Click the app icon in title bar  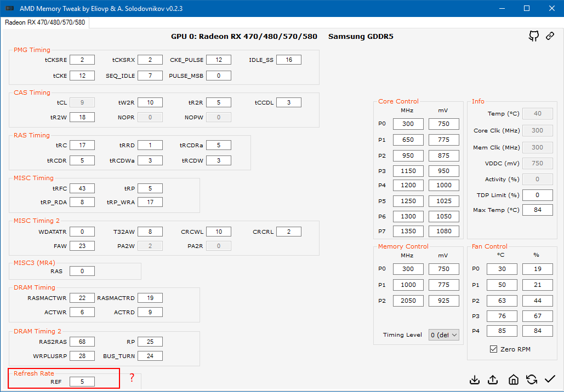click(x=10, y=8)
